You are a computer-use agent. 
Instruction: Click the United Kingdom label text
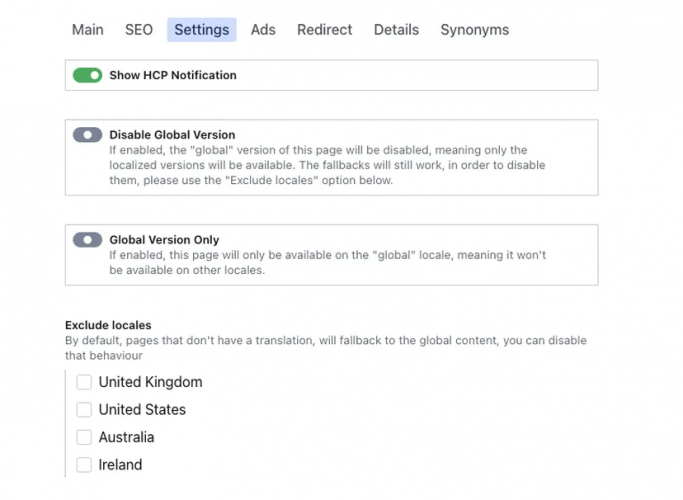(x=150, y=382)
